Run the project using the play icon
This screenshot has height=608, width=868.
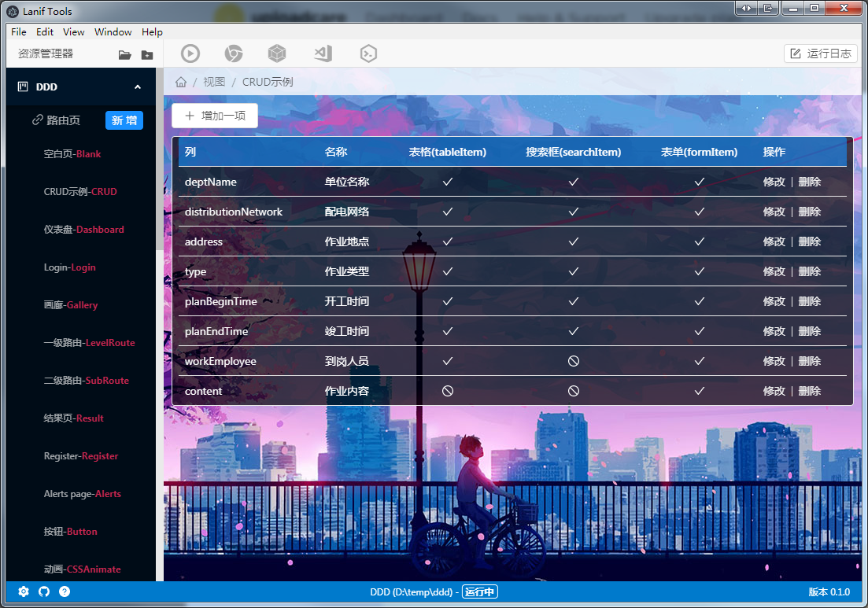coord(190,53)
